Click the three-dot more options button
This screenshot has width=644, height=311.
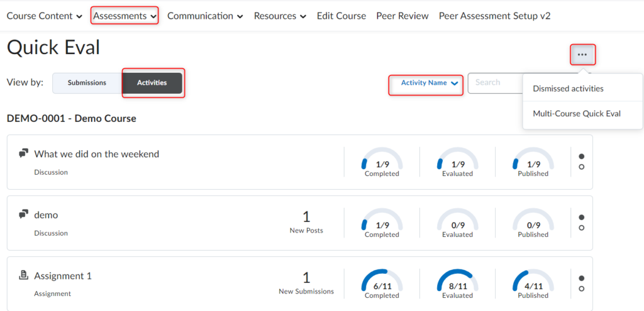point(582,55)
